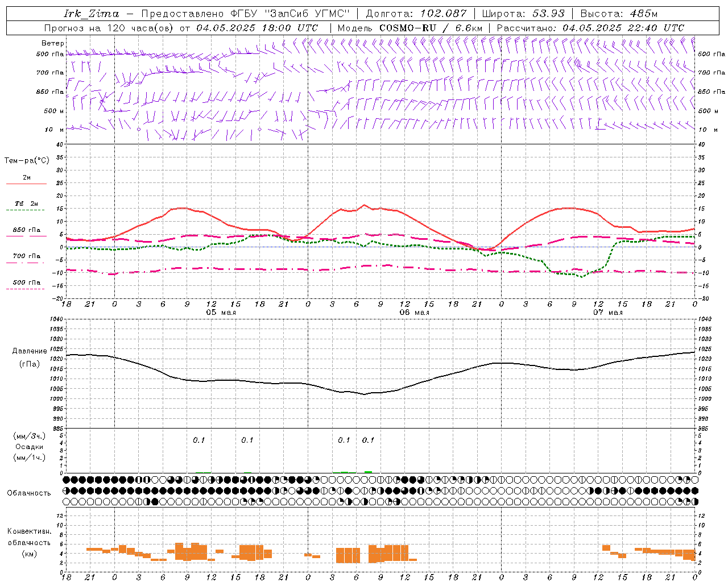Click the '(мм/1ч.)' precipitation unit label
This screenshot has height=582, width=728.
coord(30,458)
